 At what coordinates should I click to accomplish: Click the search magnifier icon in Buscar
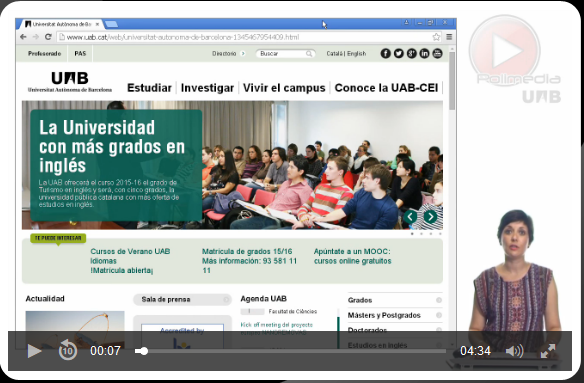click(309, 54)
